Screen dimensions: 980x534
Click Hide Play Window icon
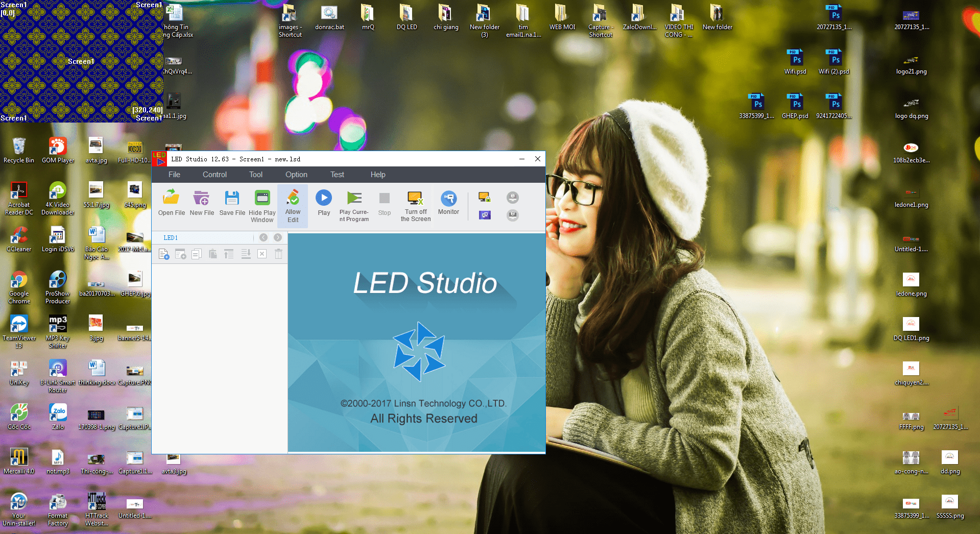coord(262,206)
